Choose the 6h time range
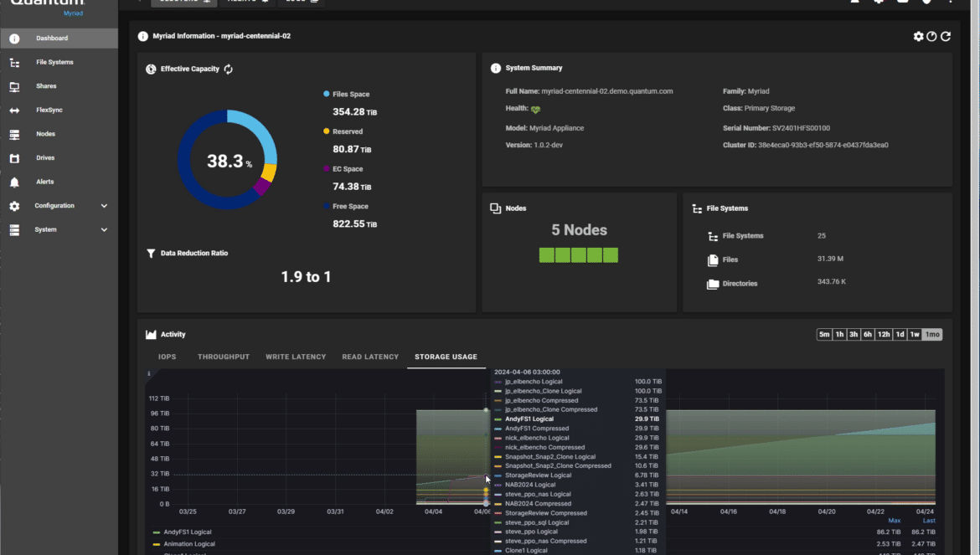980x555 pixels. (868, 335)
